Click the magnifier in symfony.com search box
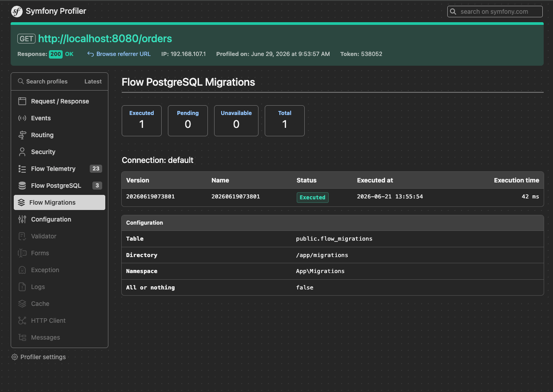 coord(453,12)
